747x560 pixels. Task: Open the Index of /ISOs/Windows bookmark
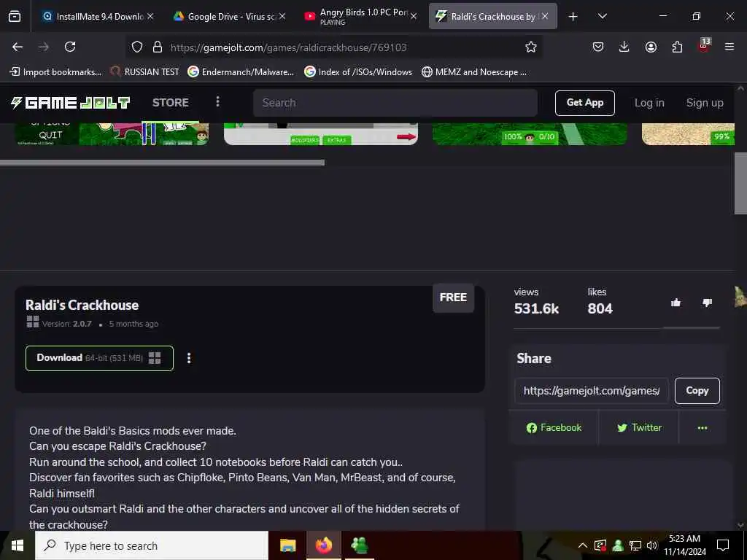click(358, 72)
